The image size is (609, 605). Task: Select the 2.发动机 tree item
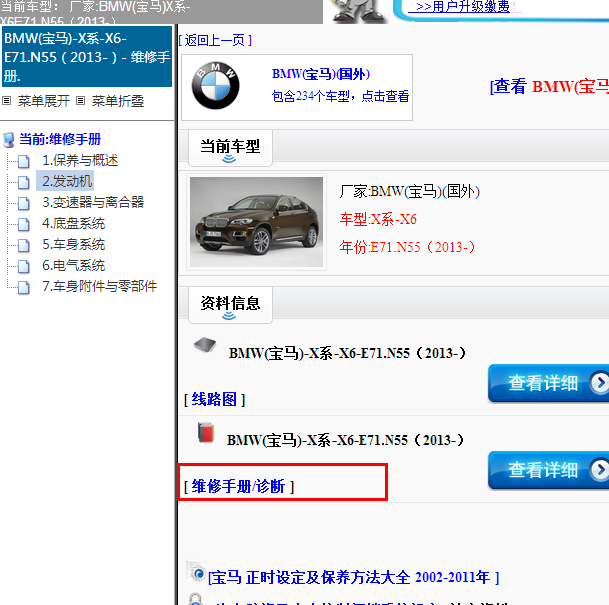coord(67,181)
